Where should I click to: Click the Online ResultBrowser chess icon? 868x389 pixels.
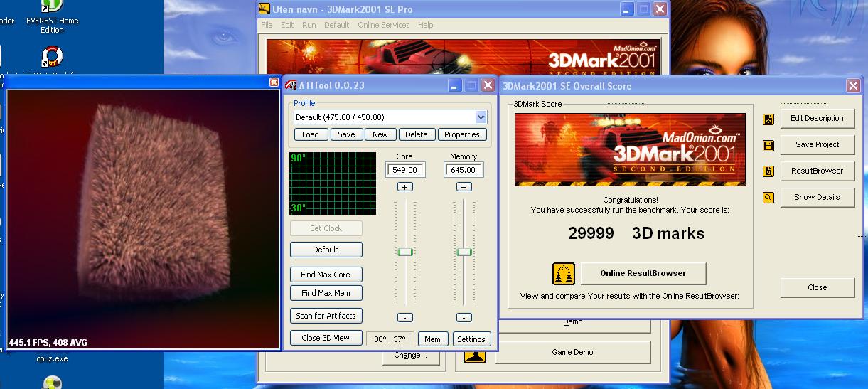(564, 274)
